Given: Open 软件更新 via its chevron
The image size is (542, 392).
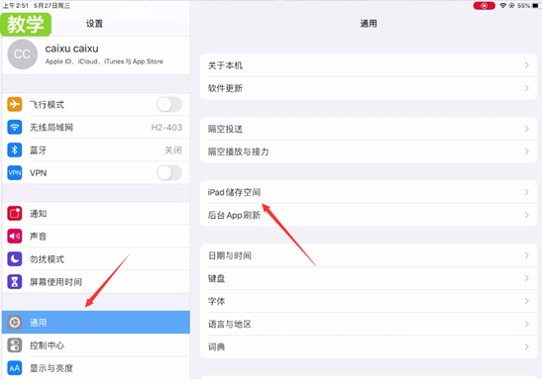Looking at the screenshot, I should (x=527, y=88).
